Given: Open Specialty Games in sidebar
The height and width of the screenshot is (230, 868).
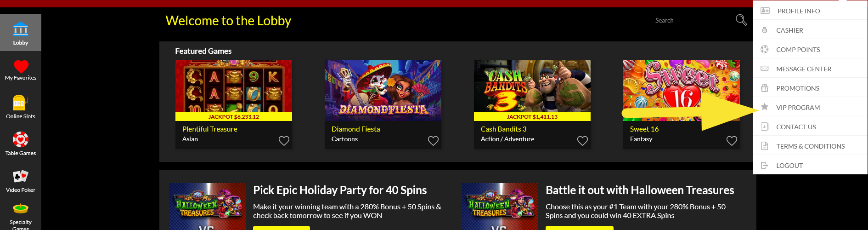Looking at the screenshot, I should point(21,216).
